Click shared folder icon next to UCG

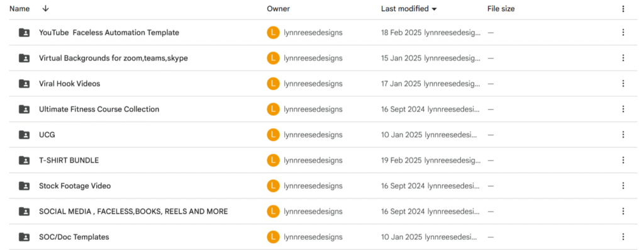(25, 135)
